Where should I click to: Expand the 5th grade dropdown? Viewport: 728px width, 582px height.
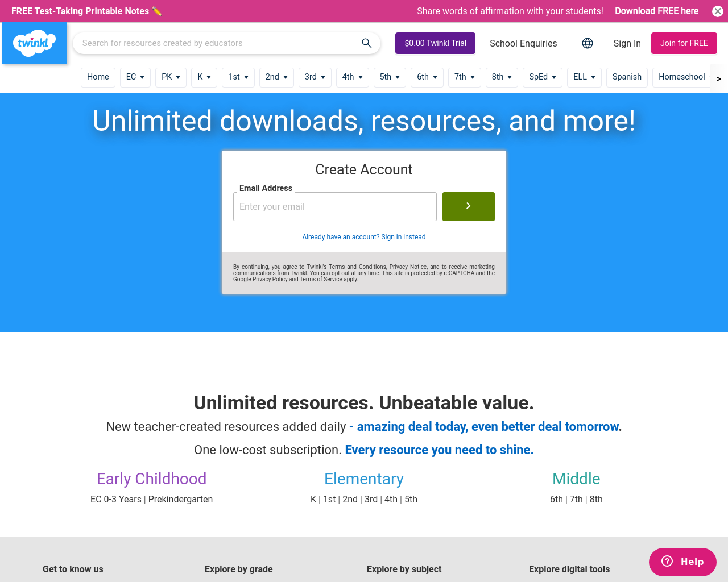390,77
